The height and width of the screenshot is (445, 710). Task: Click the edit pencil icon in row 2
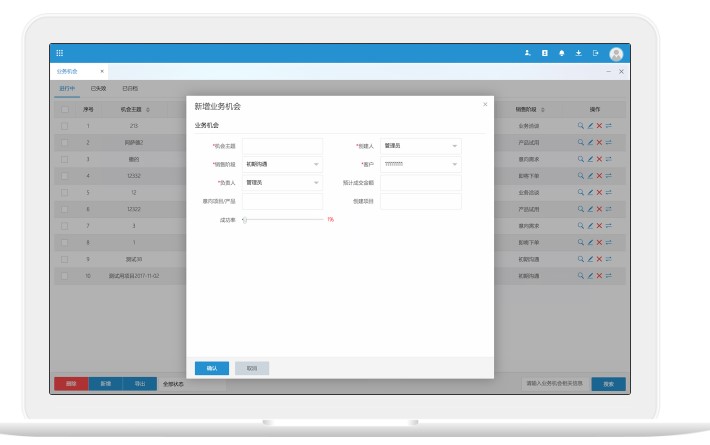590,143
